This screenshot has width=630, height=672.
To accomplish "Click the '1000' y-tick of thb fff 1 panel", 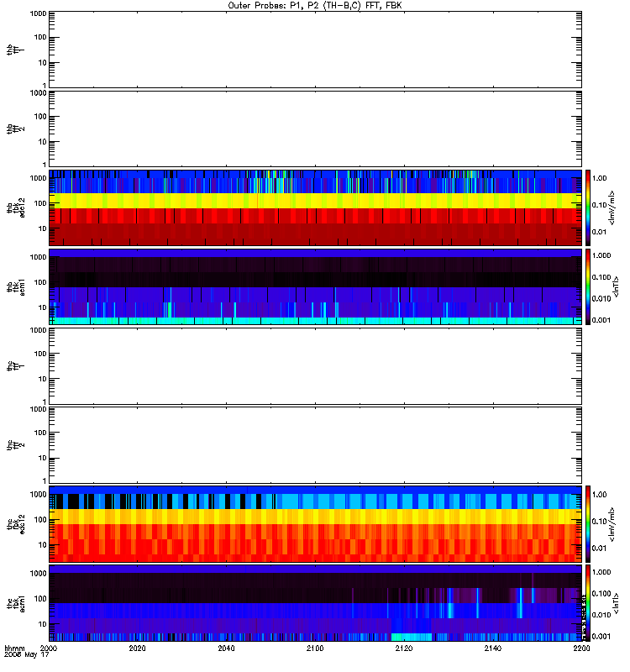I will tap(38, 13).
